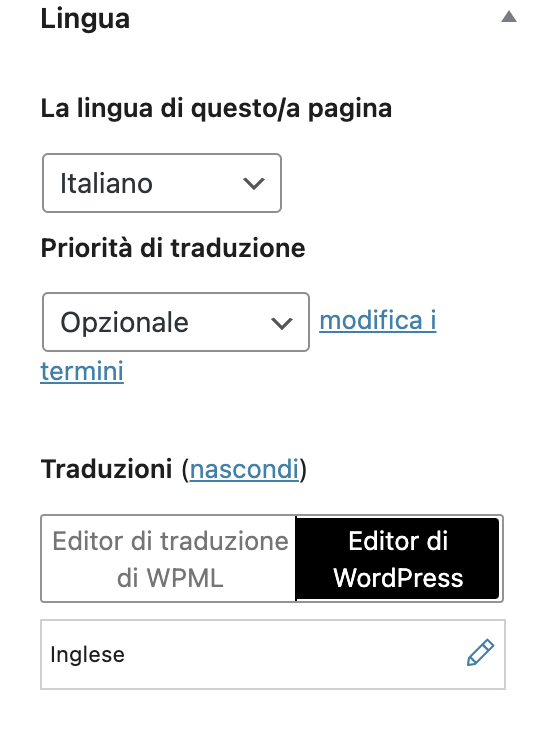Image resolution: width=552 pixels, height=752 pixels.
Task: Select the Editor di WordPress option
Action: click(x=398, y=559)
